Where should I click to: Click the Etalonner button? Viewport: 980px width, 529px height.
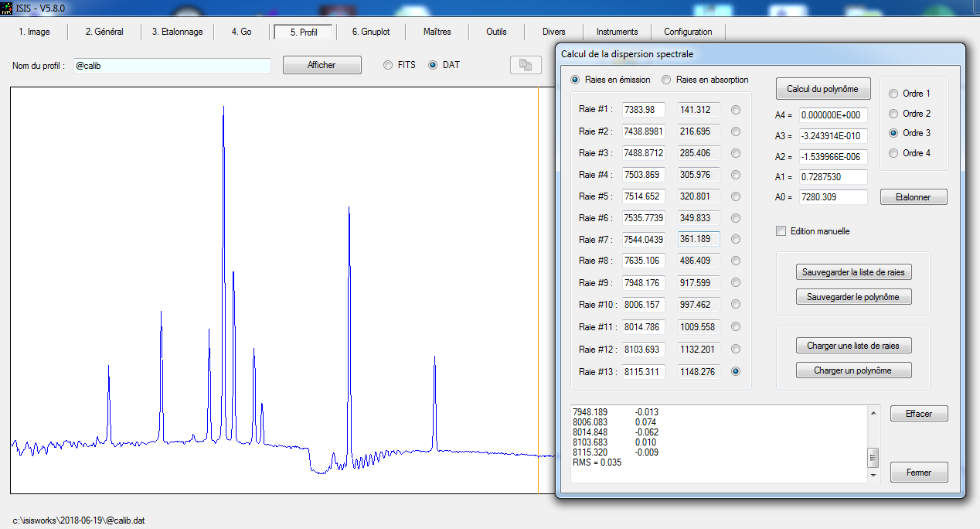click(914, 197)
